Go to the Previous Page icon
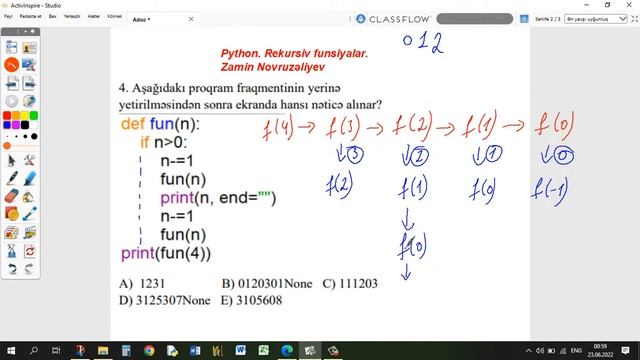The width and height of the screenshot is (640, 360). (11, 83)
